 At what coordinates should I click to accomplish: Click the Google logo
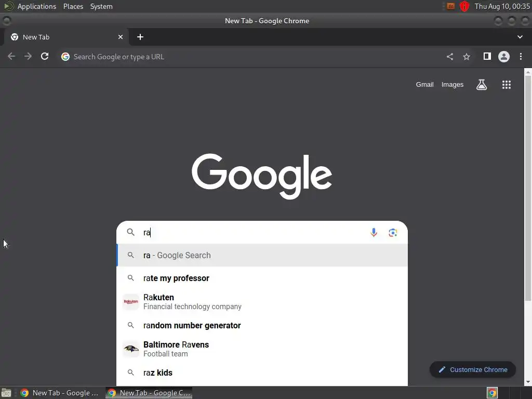pyautogui.click(x=262, y=176)
